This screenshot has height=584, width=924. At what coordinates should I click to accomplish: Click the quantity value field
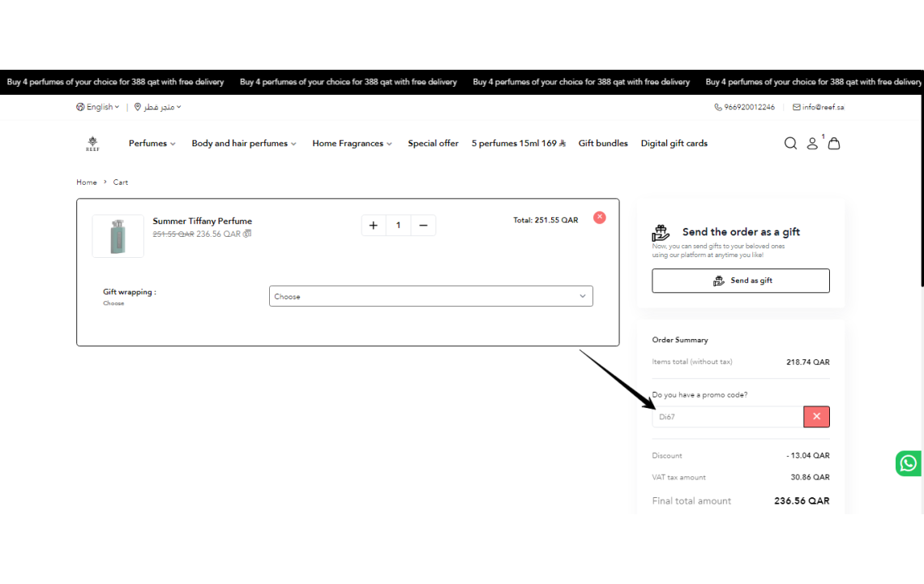398,225
